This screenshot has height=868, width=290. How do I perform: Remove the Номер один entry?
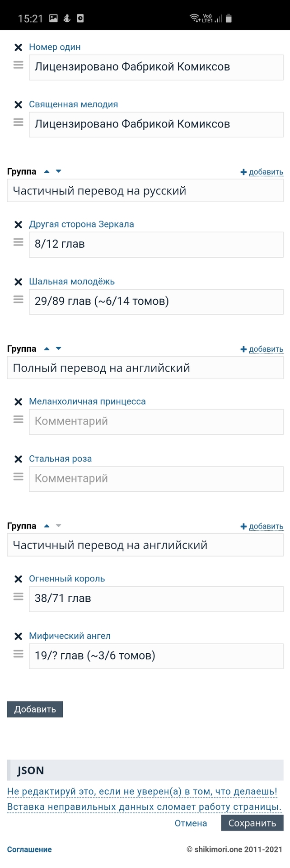(18, 47)
